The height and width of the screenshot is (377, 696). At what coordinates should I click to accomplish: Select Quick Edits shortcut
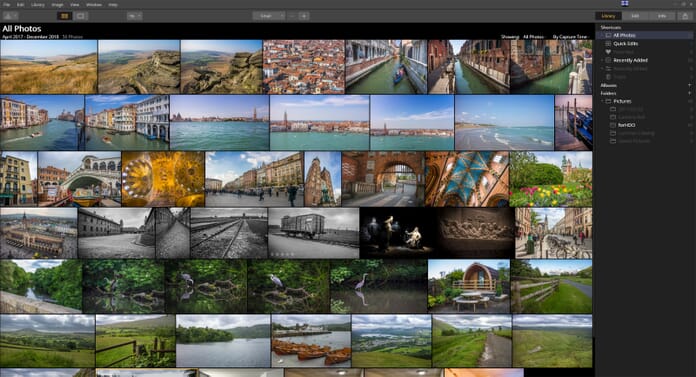click(x=625, y=44)
